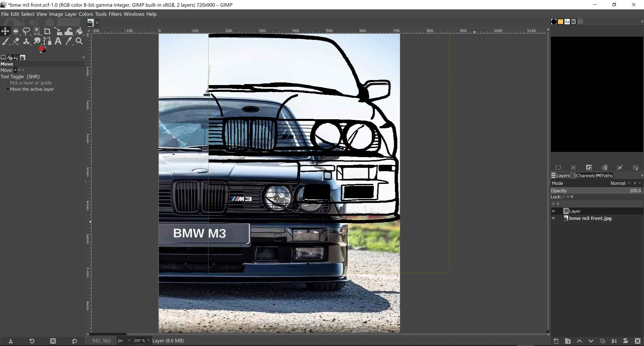The width and height of the screenshot is (644, 346).
Task: Switch to the Layers tab
Action: pos(560,176)
